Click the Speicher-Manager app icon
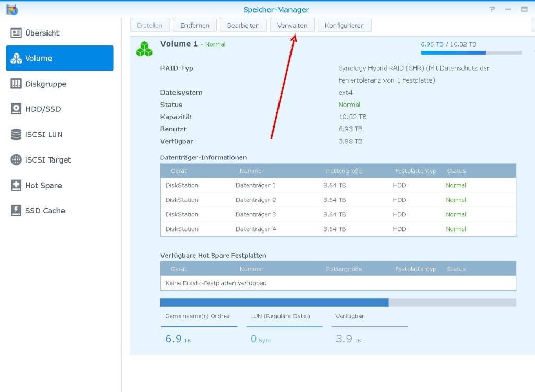The image size is (535, 392). (x=12, y=9)
